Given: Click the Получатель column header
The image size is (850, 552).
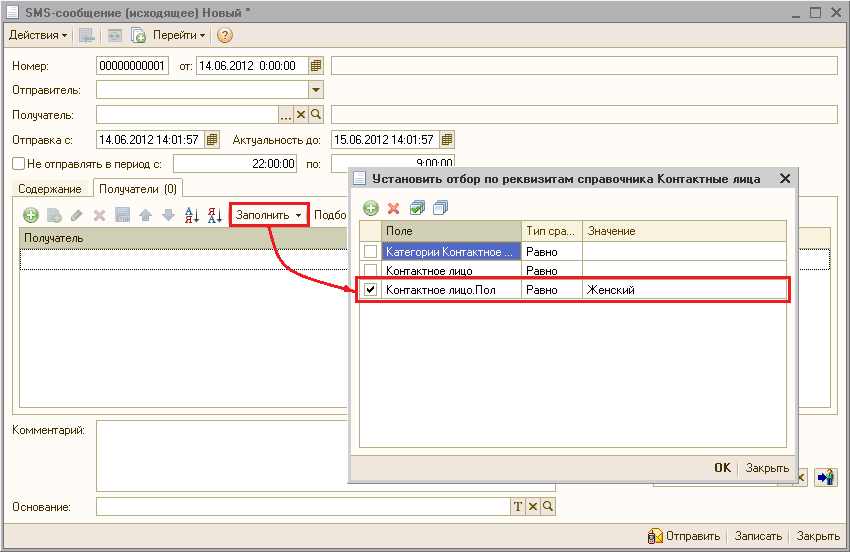Looking at the screenshot, I should coord(183,238).
